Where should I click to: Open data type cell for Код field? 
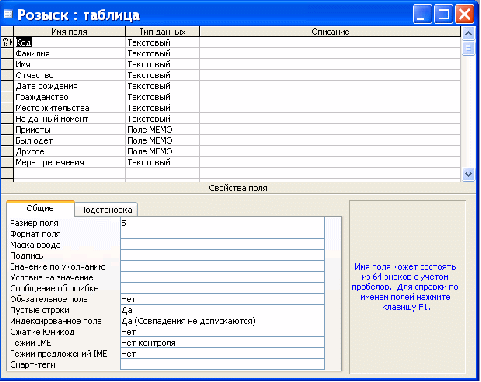click(x=162, y=42)
